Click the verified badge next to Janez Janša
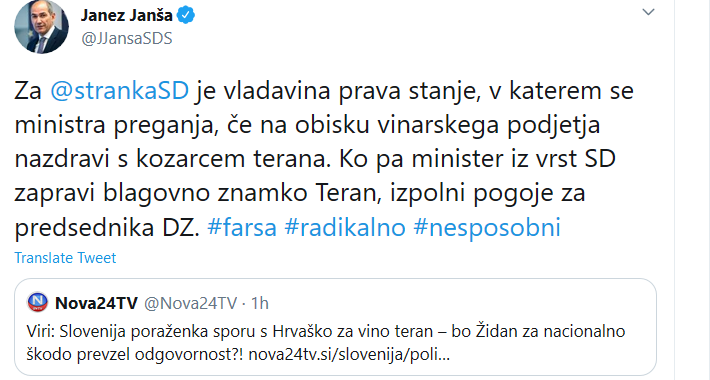This screenshot has width=710, height=380. 186,15
